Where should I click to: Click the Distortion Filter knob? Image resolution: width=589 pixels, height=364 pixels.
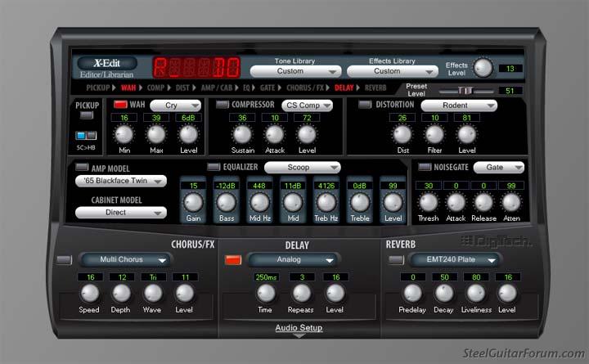tap(434, 134)
